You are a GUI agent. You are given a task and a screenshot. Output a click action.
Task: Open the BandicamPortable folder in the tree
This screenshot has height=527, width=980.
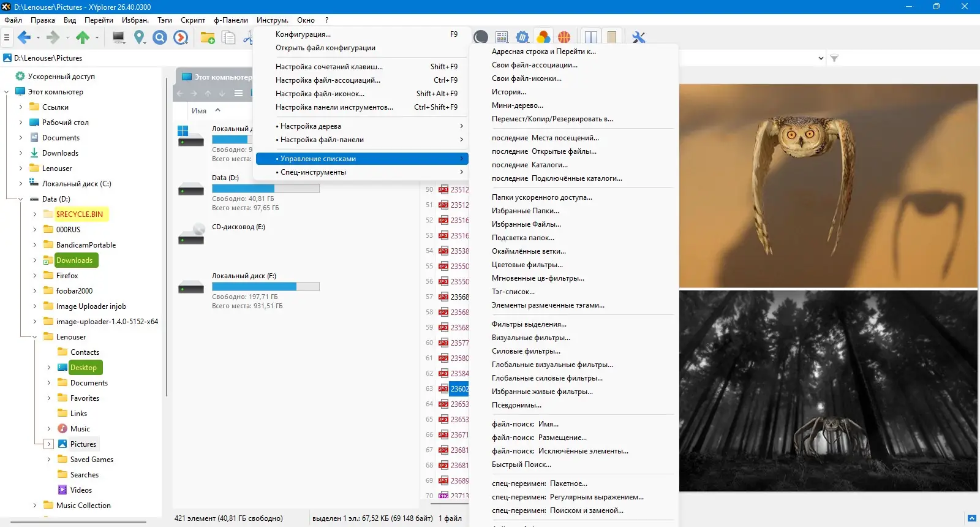coord(86,245)
